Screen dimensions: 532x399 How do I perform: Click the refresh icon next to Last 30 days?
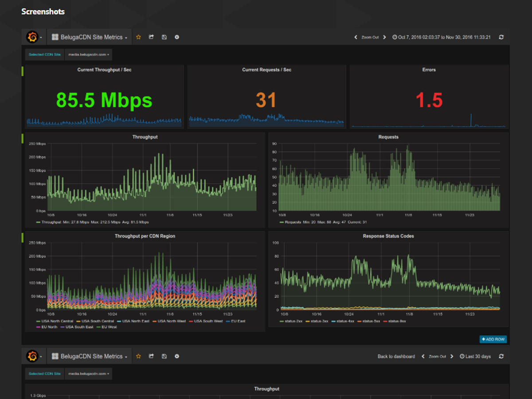(501, 356)
